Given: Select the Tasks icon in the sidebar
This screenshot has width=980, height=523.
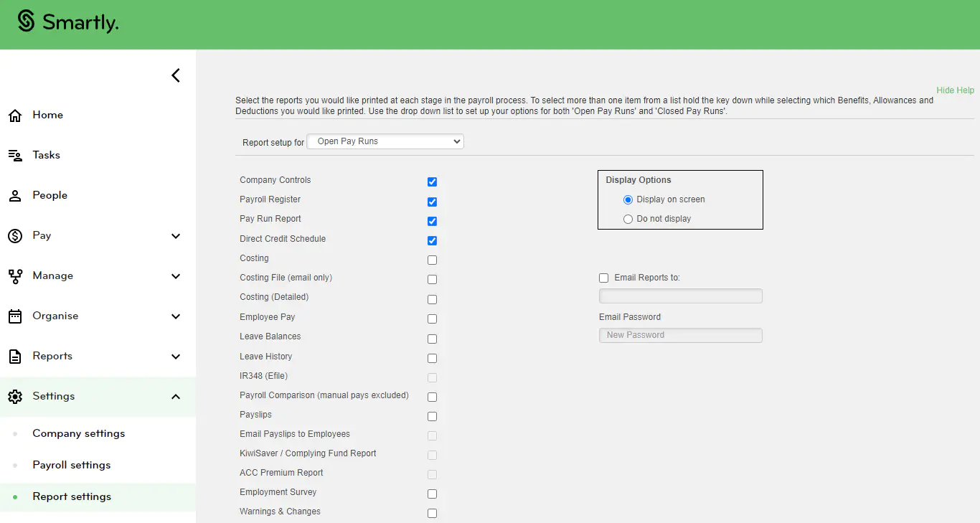Looking at the screenshot, I should coord(16,154).
